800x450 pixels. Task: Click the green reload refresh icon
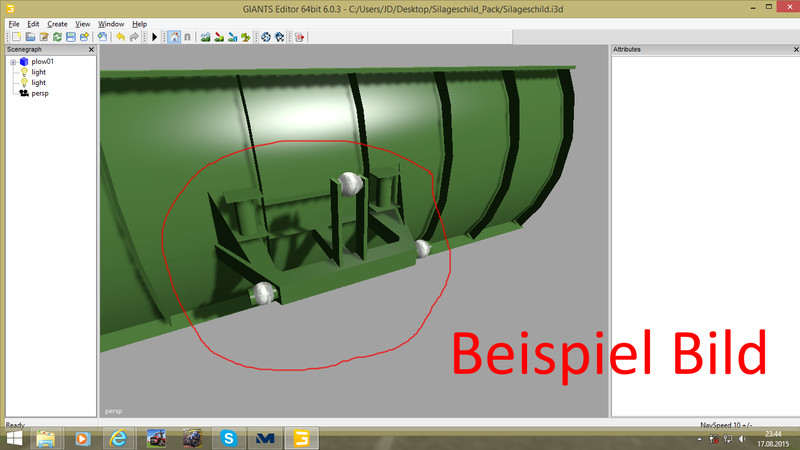(x=57, y=37)
